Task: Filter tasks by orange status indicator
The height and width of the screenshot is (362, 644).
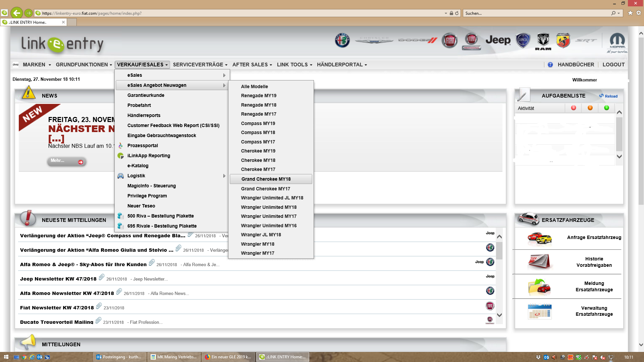Action: point(590,108)
